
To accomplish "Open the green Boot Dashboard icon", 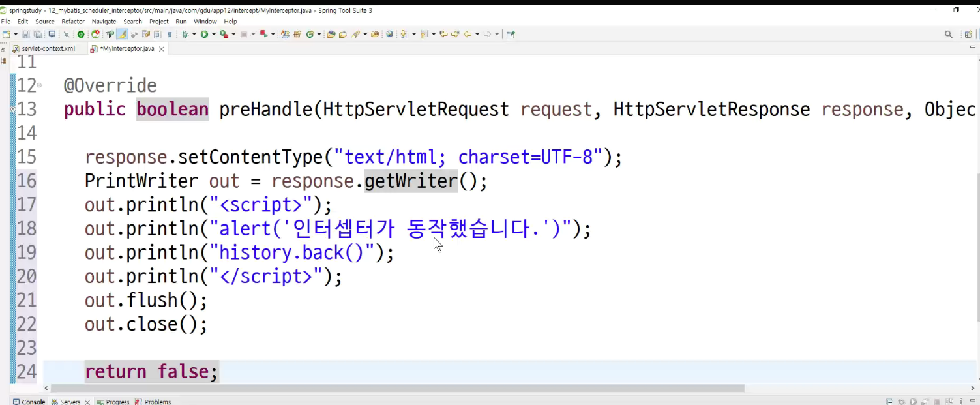I will pyautogui.click(x=81, y=34).
